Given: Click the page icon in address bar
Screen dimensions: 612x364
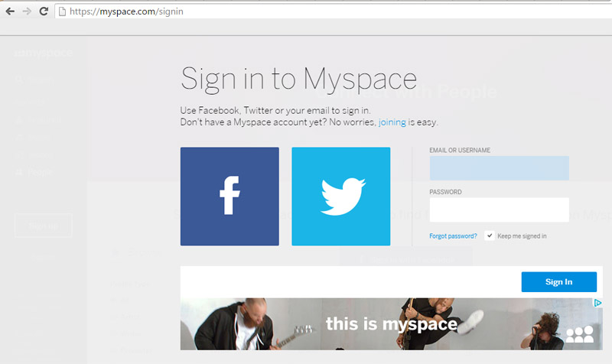Looking at the screenshot, I should pyautogui.click(x=62, y=11).
